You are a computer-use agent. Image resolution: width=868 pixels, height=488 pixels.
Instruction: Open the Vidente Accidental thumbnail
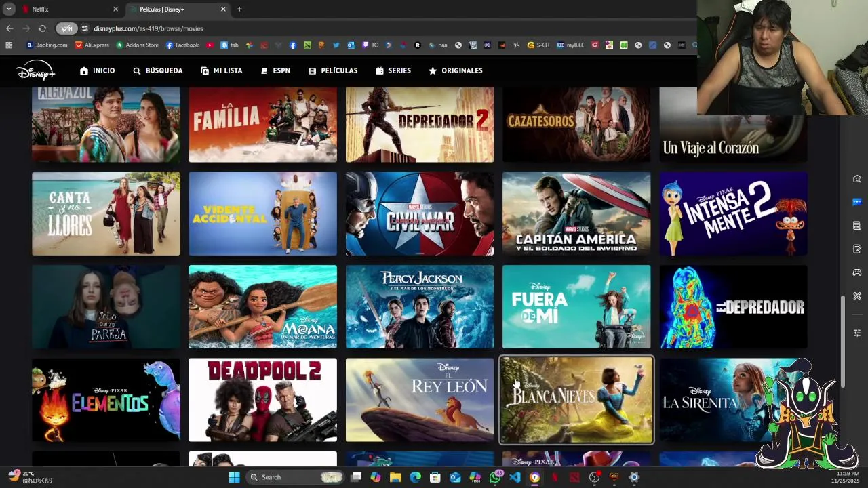pyautogui.click(x=262, y=213)
